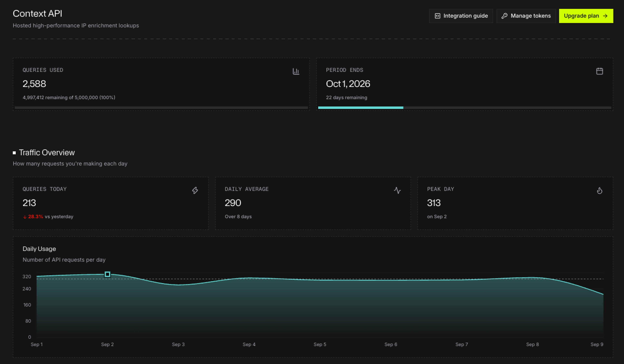The image size is (624, 364).
Task: Click the Sep 9 axis label
Action: (597, 345)
